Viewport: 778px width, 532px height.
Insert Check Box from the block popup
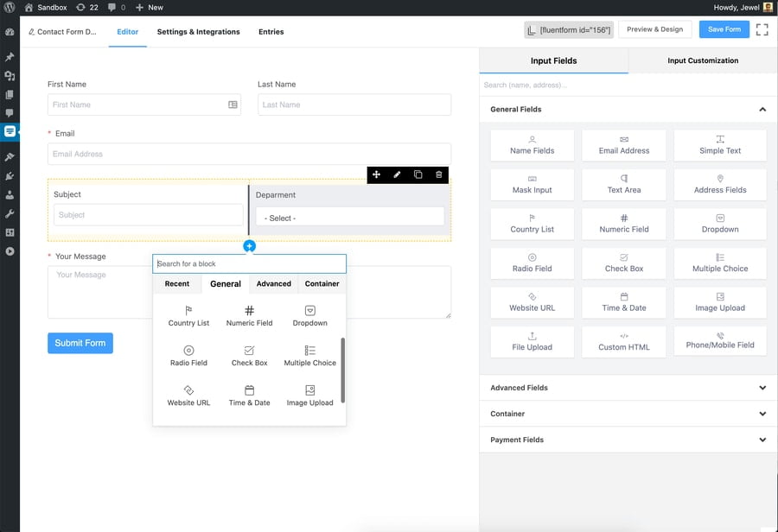point(249,355)
